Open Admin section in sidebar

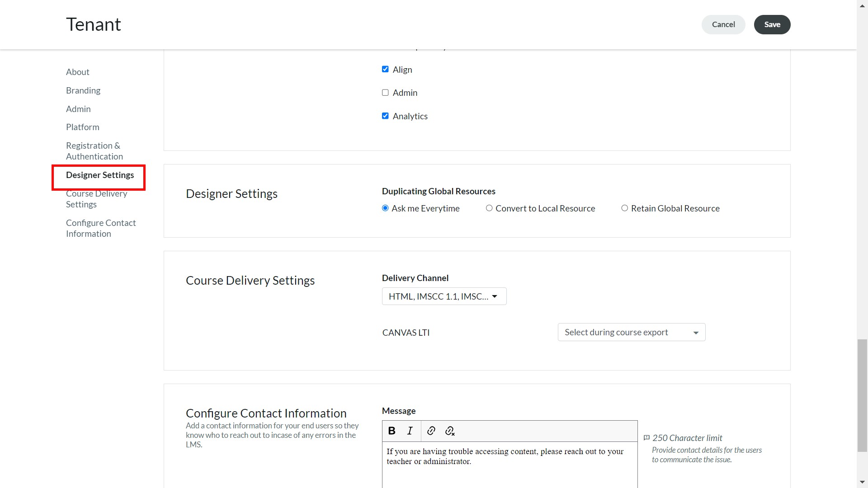78,109
